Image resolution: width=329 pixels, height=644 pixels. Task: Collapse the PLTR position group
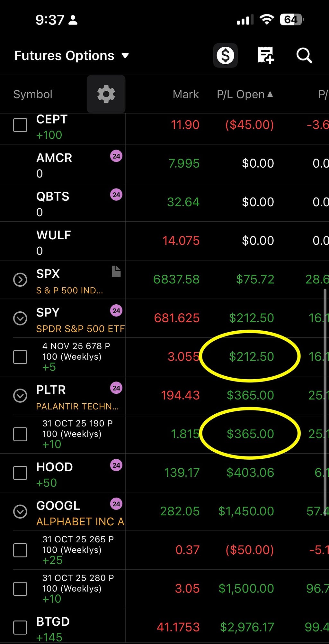pos(20,396)
